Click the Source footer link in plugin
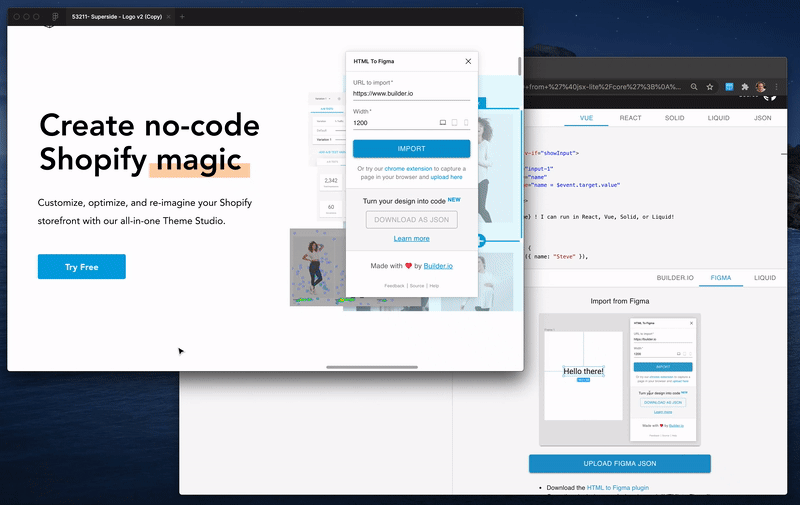The image size is (800, 505). [x=417, y=286]
